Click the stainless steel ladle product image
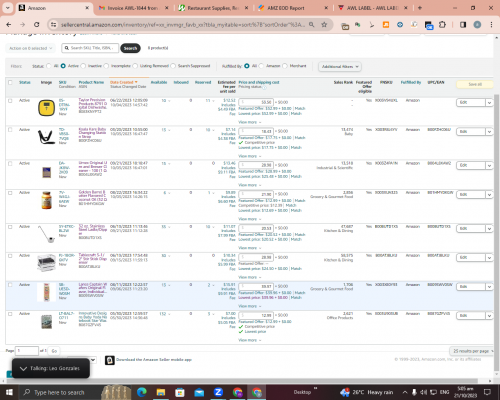The image size is (500, 400). click(x=46, y=234)
